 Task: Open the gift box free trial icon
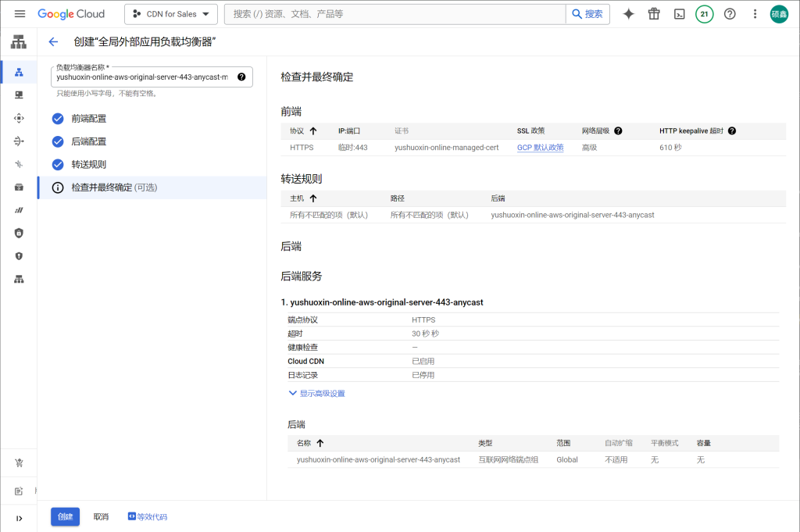point(654,14)
